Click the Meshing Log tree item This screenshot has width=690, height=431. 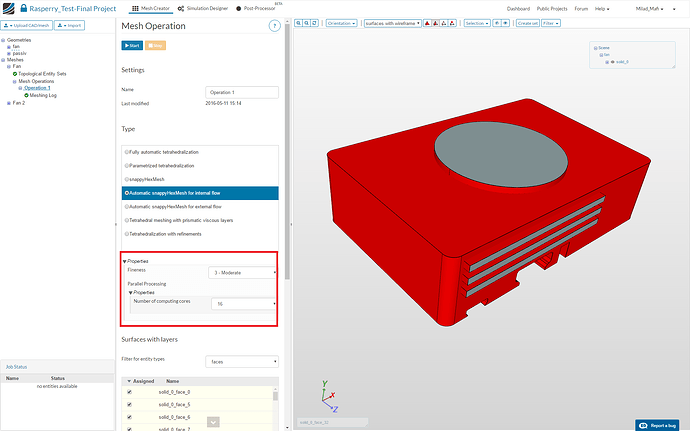pyautogui.click(x=42, y=95)
